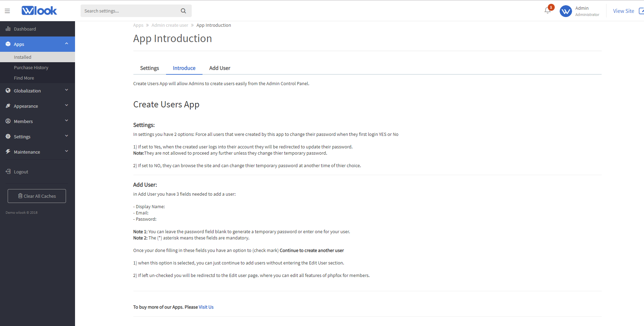Switch to the Settings tab
Screen dimensions: 644x326
point(149,68)
